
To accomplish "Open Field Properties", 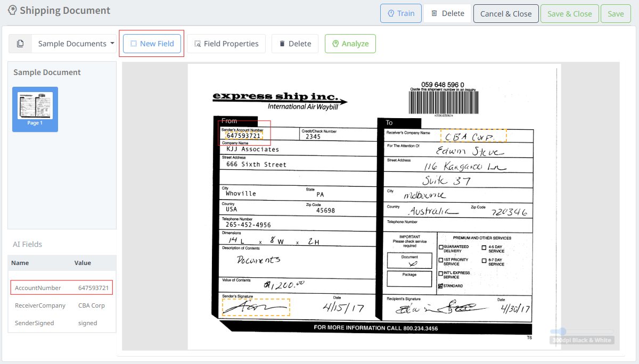I will pyautogui.click(x=226, y=44).
